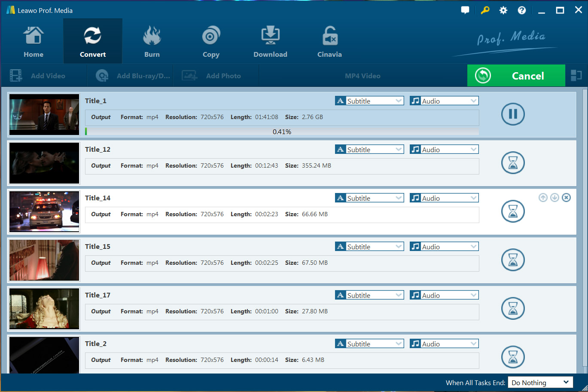
Task: Select the Title_1 video thumbnail
Action: (x=44, y=114)
